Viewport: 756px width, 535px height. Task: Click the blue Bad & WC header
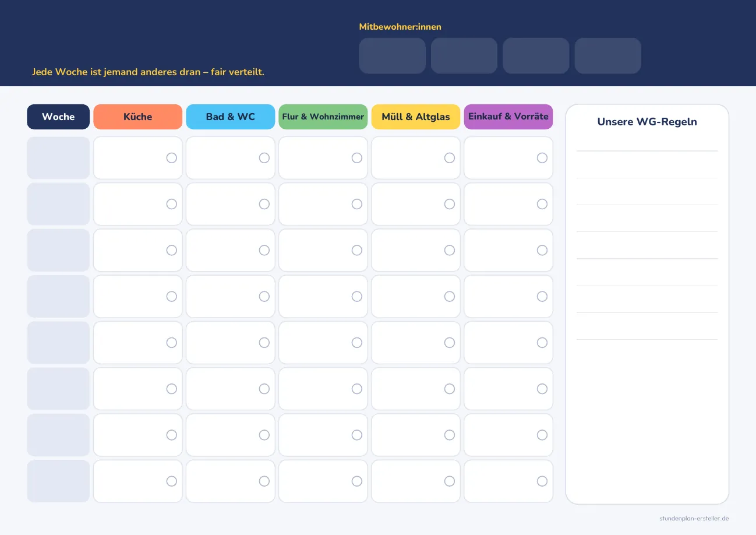(230, 117)
